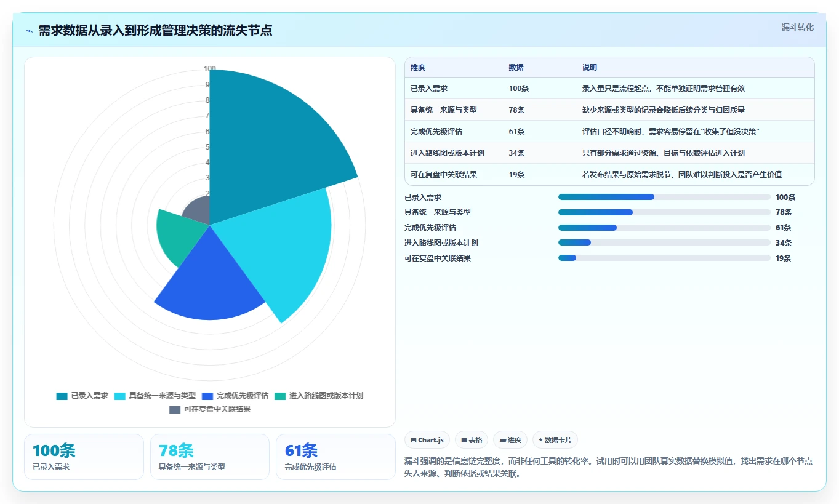Click the 表格 tag chip
This screenshot has width=839, height=504.
click(x=472, y=440)
